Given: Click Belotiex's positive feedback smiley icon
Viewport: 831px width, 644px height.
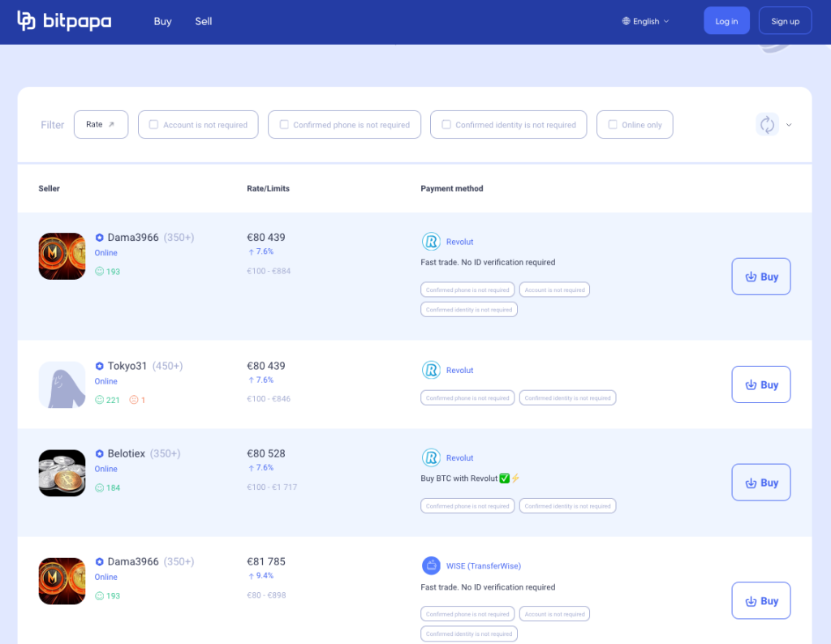Looking at the screenshot, I should 100,488.
